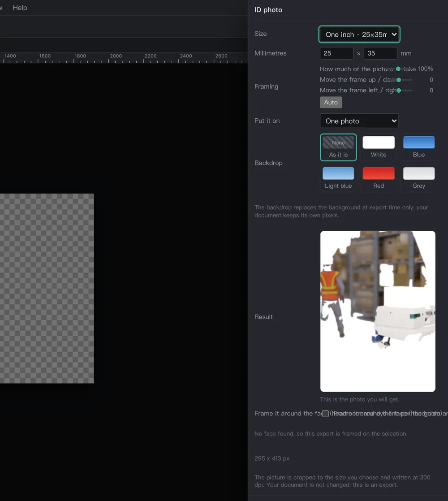The width and height of the screenshot is (448, 501).
Task: Adjust the picture take percentage slider
Action: [x=398, y=69]
